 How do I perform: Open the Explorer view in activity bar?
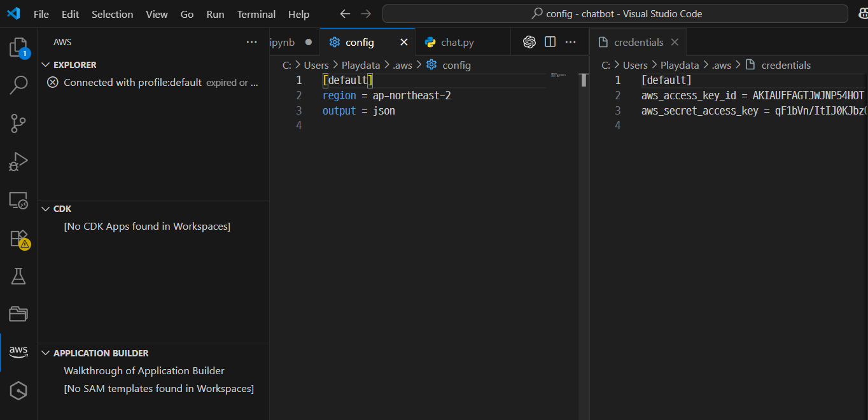pos(18,48)
